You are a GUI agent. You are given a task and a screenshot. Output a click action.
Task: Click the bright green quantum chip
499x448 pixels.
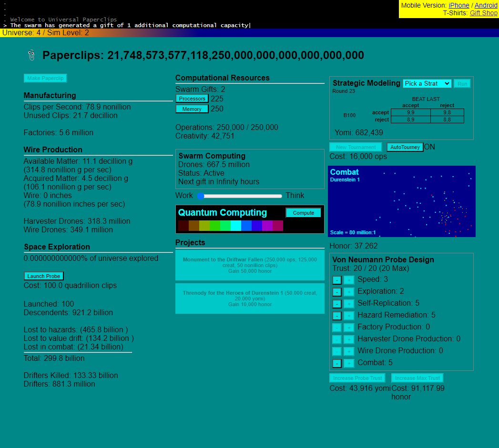point(215,226)
